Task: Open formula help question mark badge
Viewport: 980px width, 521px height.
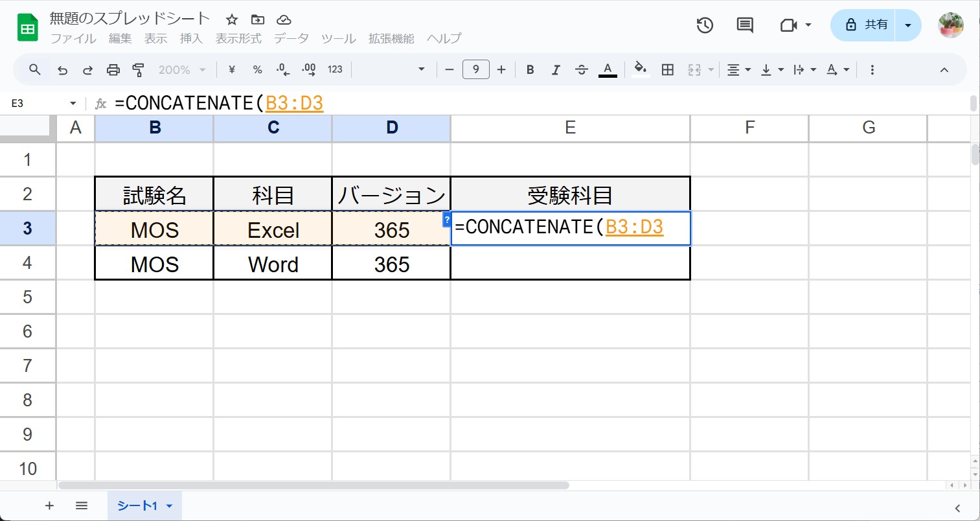Action: [447, 220]
